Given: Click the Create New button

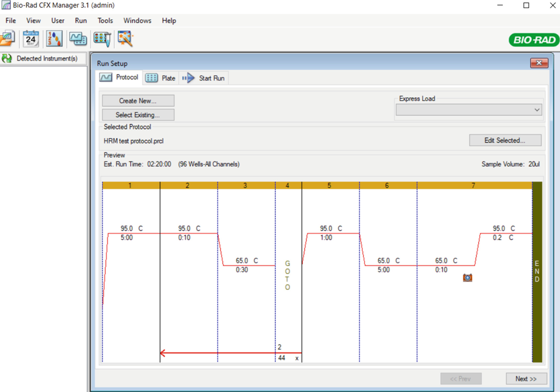Looking at the screenshot, I should pyautogui.click(x=138, y=101).
